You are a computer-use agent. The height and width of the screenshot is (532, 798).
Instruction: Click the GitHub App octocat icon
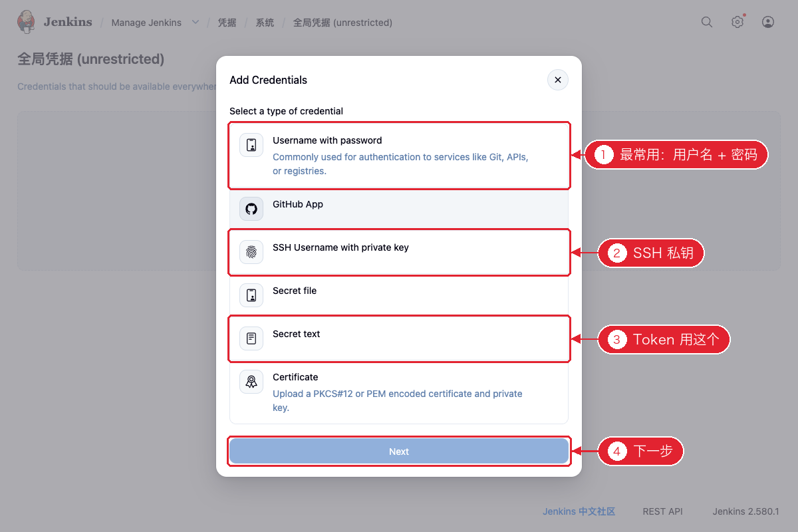(x=251, y=209)
